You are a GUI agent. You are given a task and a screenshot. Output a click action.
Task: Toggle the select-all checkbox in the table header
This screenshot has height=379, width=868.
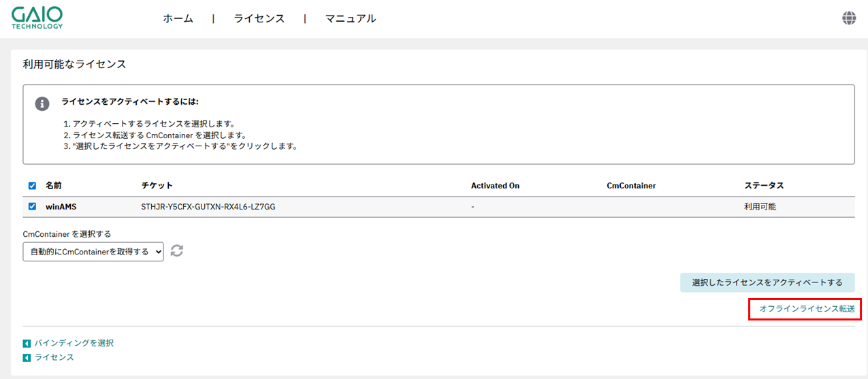click(33, 186)
